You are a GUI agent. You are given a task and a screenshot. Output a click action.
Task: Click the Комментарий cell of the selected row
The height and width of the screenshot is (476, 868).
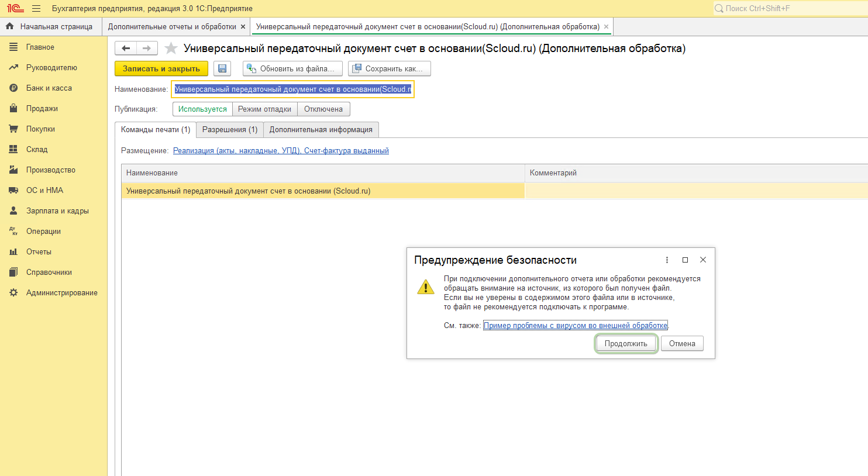(x=696, y=191)
